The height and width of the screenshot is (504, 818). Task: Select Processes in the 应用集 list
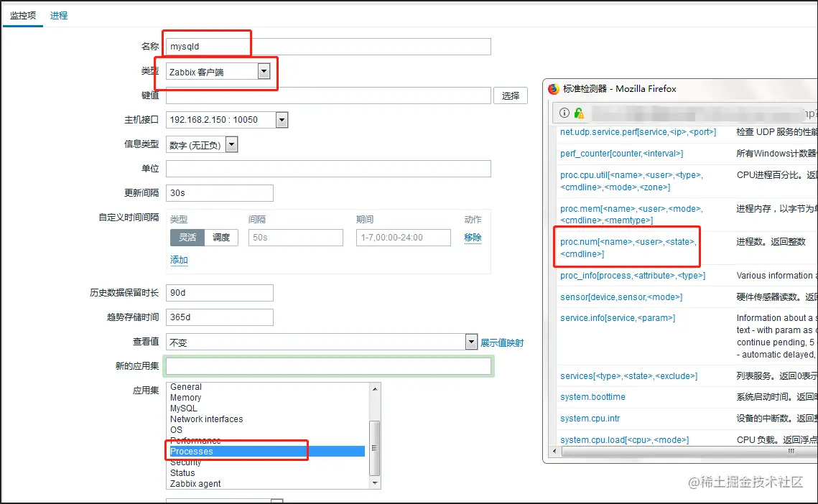[x=267, y=452]
